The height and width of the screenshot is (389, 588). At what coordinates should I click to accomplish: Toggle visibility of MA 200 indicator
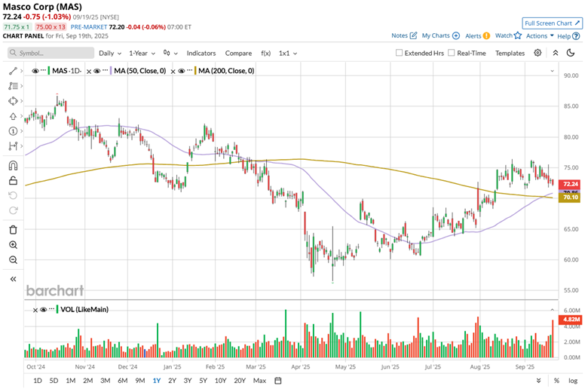[181, 71]
